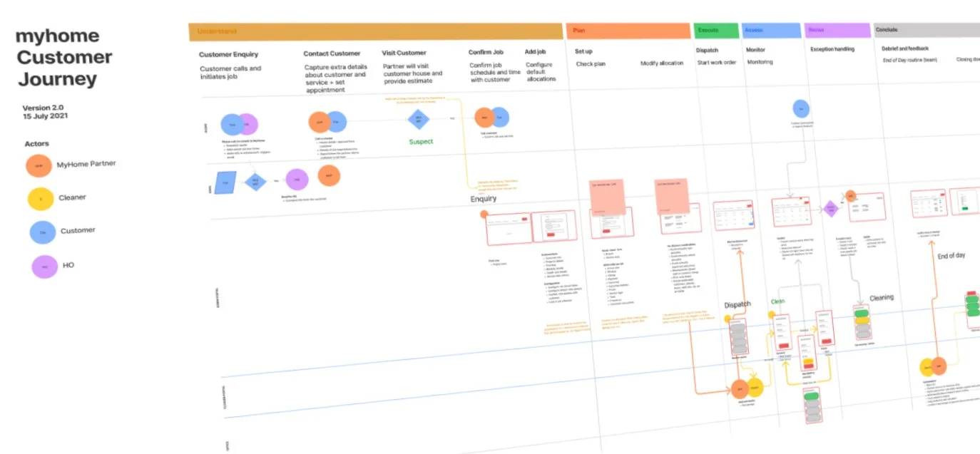The height and width of the screenshot is (454, 980).
Task: Click the blue Customer legend circle
Action: (42, 232)
